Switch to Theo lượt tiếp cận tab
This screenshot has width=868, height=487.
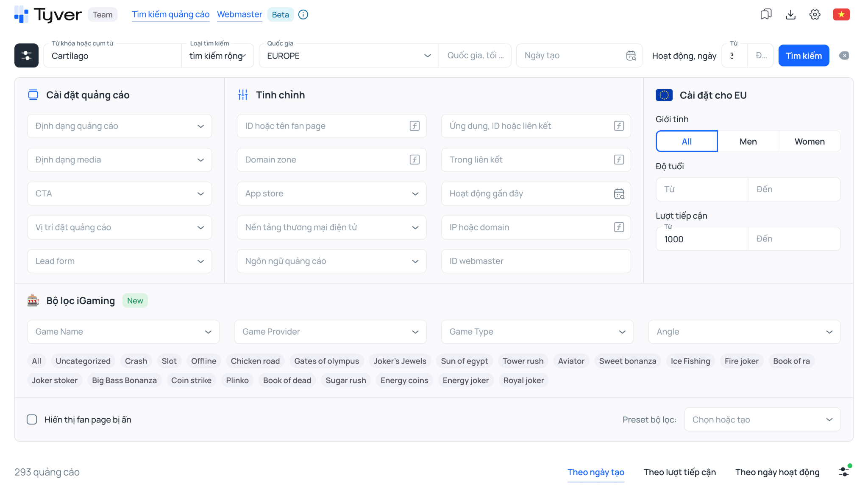(x=679, y=472)
